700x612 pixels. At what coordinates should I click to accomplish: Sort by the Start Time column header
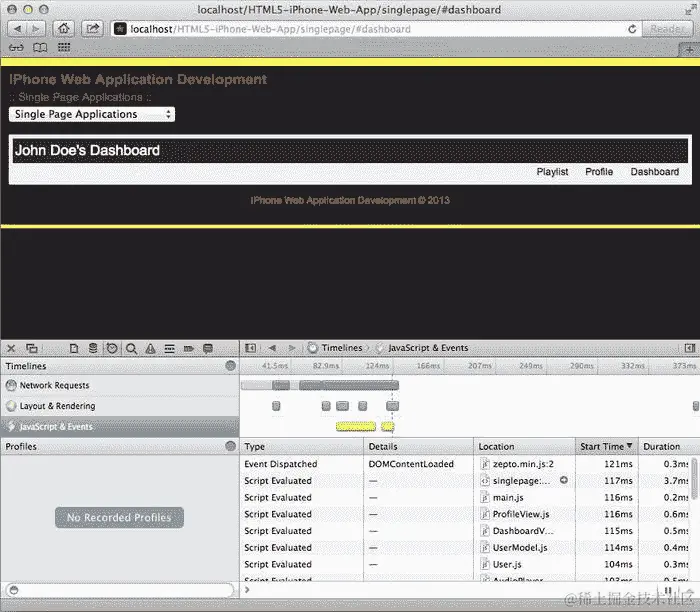607,446
